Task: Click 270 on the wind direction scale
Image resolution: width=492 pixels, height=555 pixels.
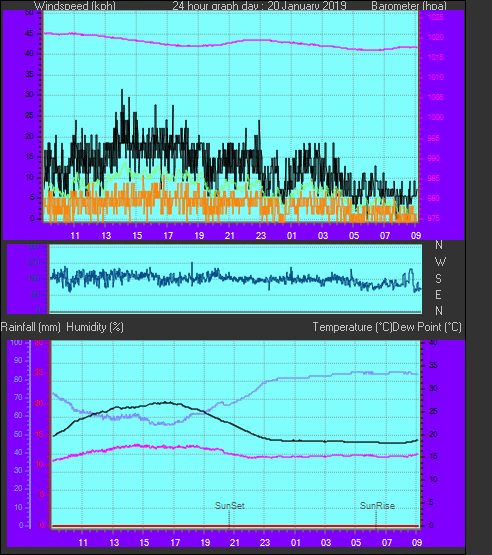Action: (x=34, y=262)
